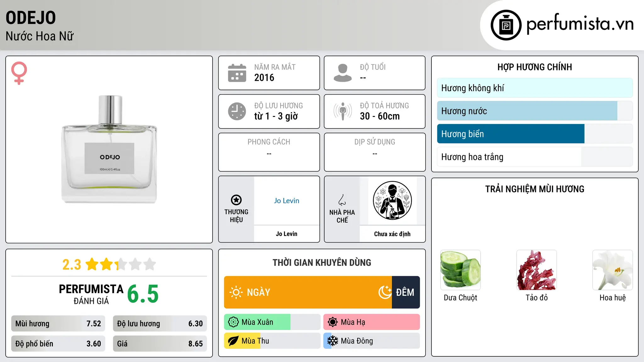Click the Tảo đỏ note label
This screenshot has width=644, height=362.
coord(536,298)
